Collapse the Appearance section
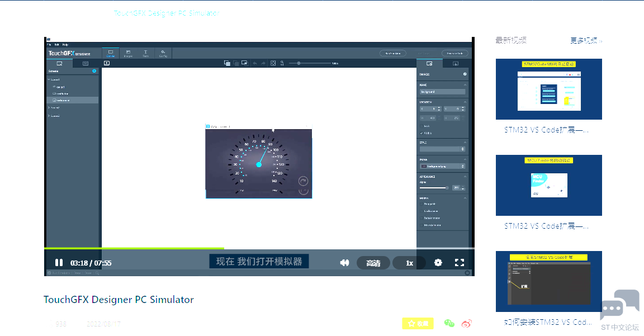Viewport: 644px width, 336px height. click(x=465, y=177)
